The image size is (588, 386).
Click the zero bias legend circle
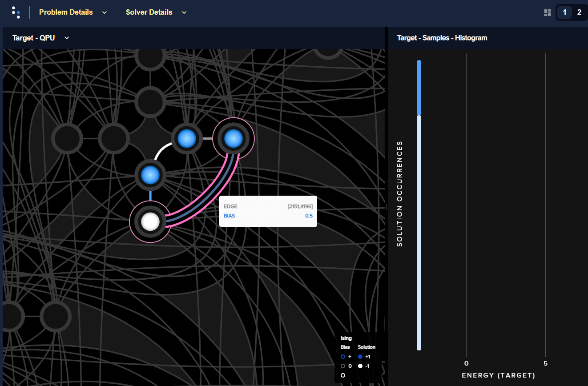(343, 366)
